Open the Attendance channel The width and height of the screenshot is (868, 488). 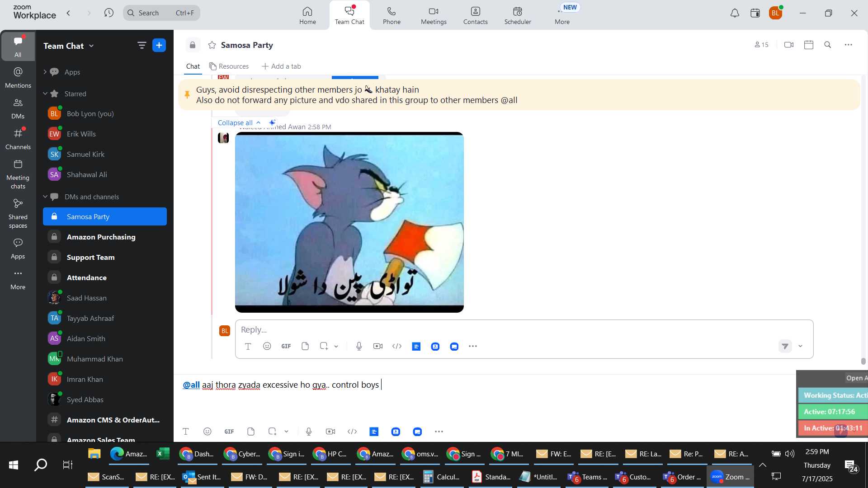tap(105, 277)
